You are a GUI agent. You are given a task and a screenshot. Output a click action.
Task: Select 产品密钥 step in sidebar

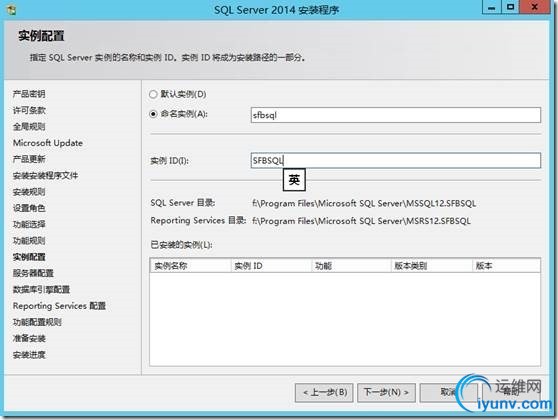(x=29, y=94)
